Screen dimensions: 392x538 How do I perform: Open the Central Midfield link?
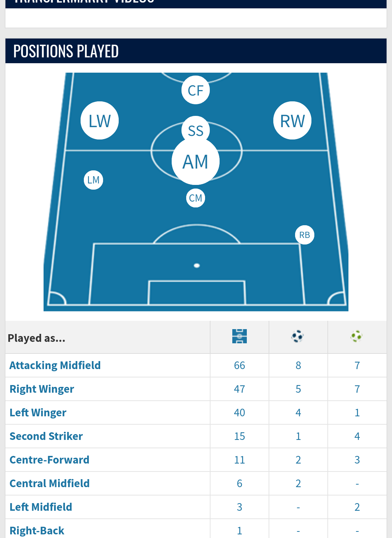point(49,484)
